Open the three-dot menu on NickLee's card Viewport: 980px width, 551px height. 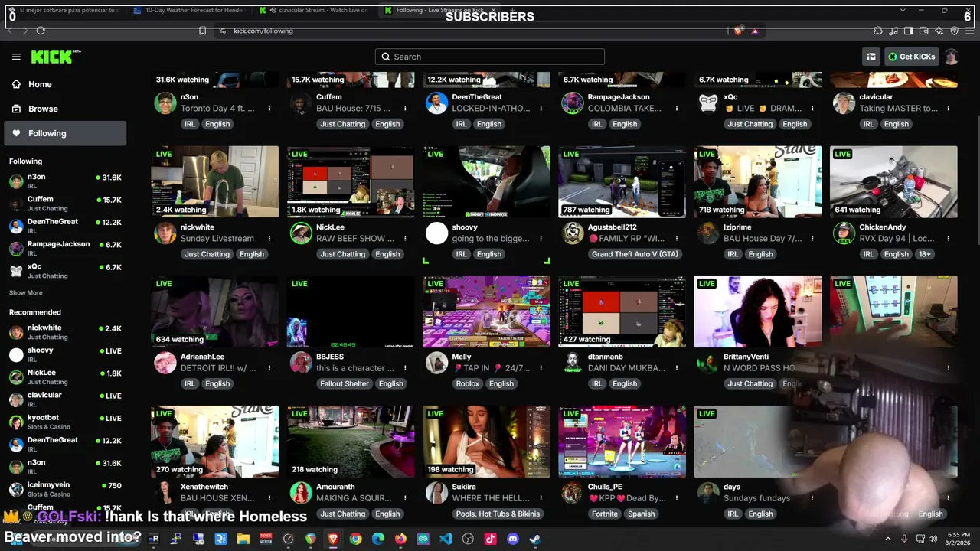click(405, 239)
